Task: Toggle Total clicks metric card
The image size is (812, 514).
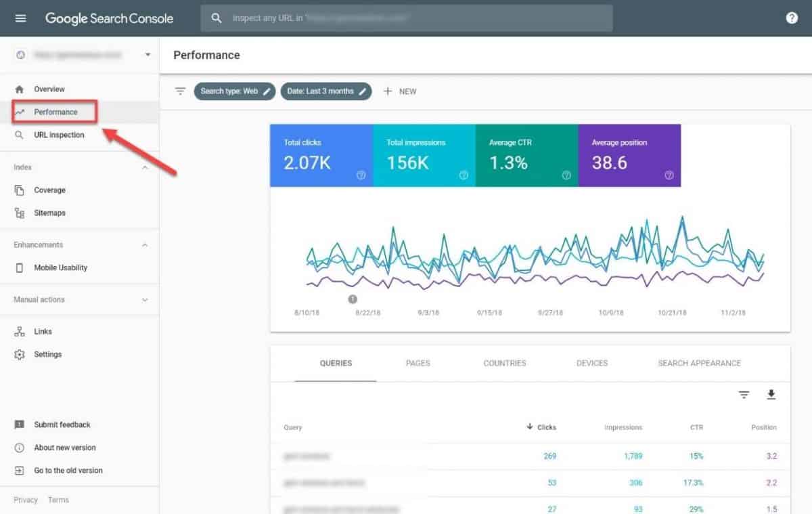Action: pos(321,156)
